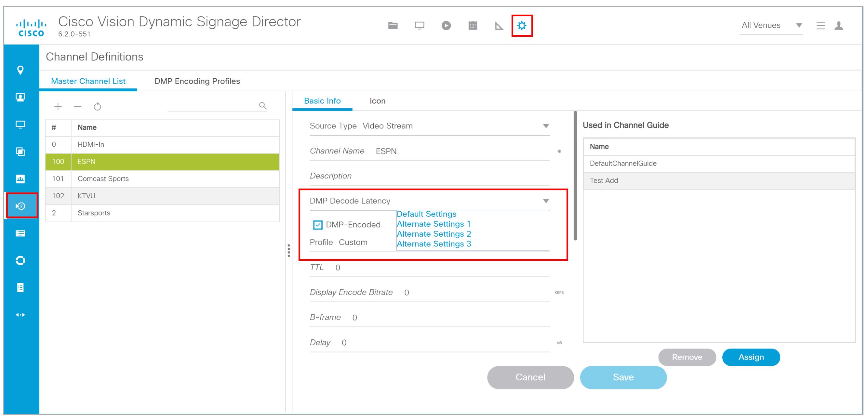This screenshot has height=420, width=868.
Task: Select the Starsports channel row
Action: (162, 213)
